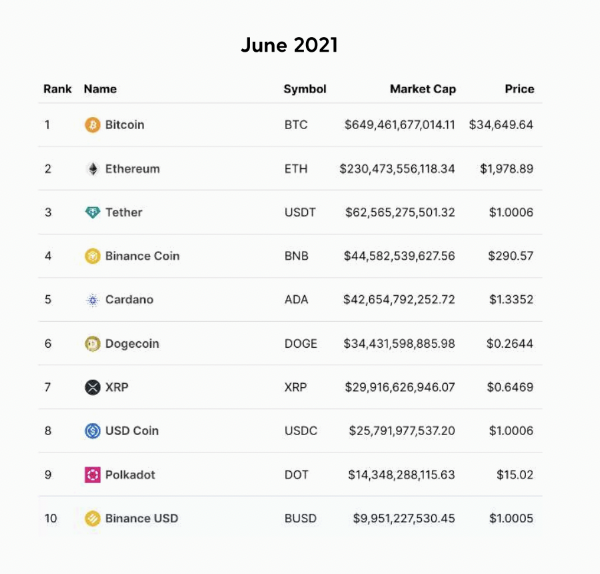Click the orange Bitcoin logo icon

tap(92, 125)
